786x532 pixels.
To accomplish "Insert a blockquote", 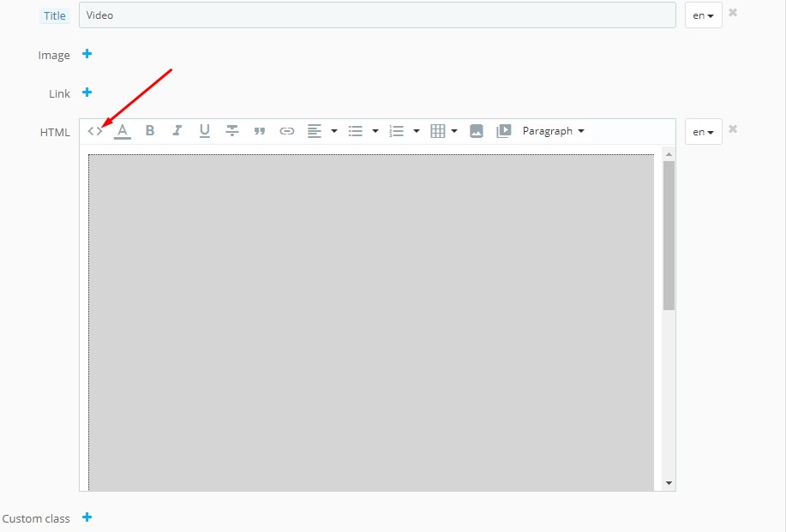I will coord(259,131).
